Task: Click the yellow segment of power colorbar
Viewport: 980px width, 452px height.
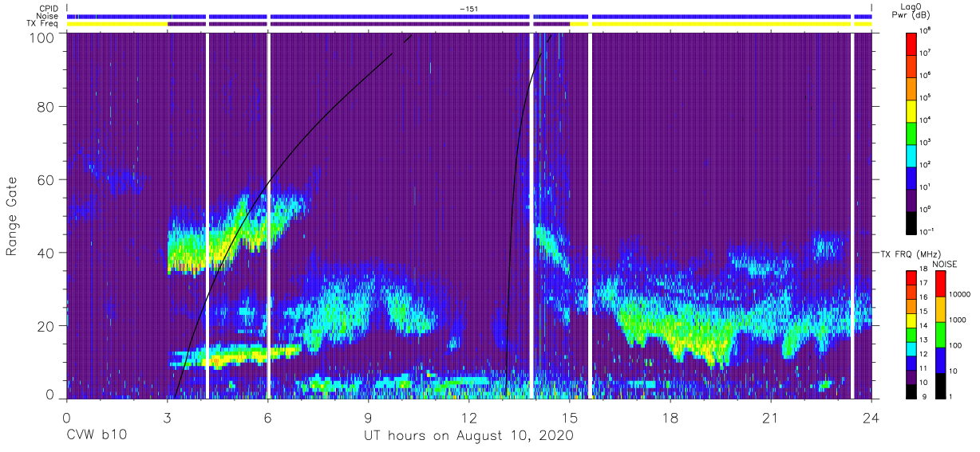Action: (911, 110)
